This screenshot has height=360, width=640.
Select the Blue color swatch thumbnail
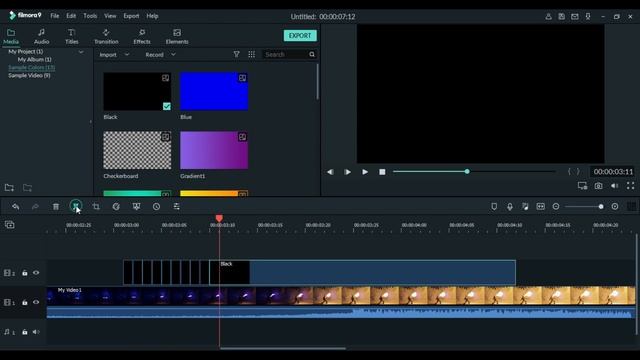tap(214, 91)
